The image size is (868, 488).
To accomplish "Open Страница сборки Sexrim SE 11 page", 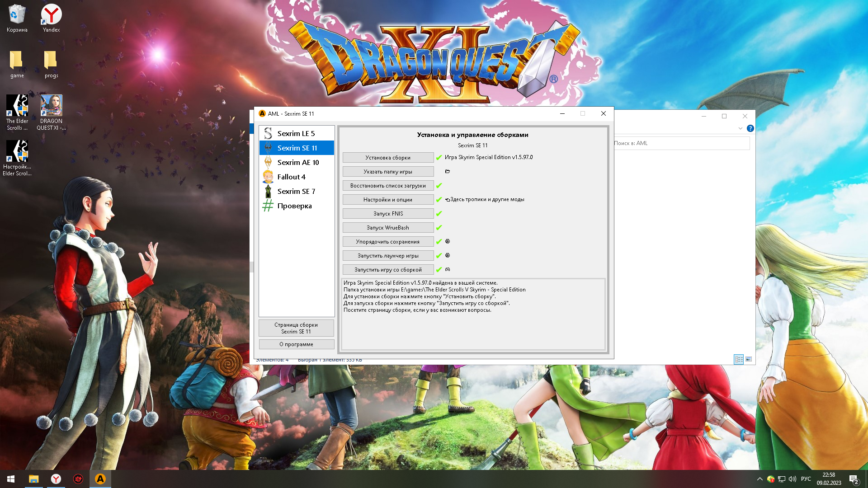I will 296,328.
